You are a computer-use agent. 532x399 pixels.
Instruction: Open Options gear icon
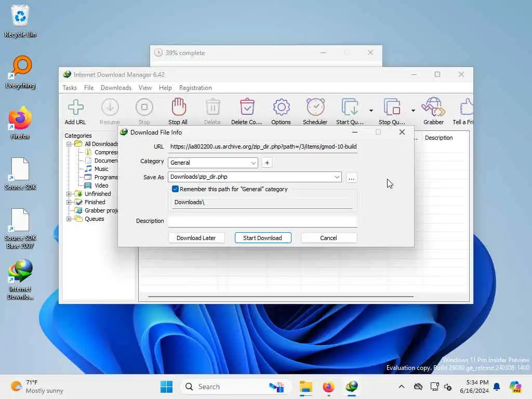tap(281, 111)
